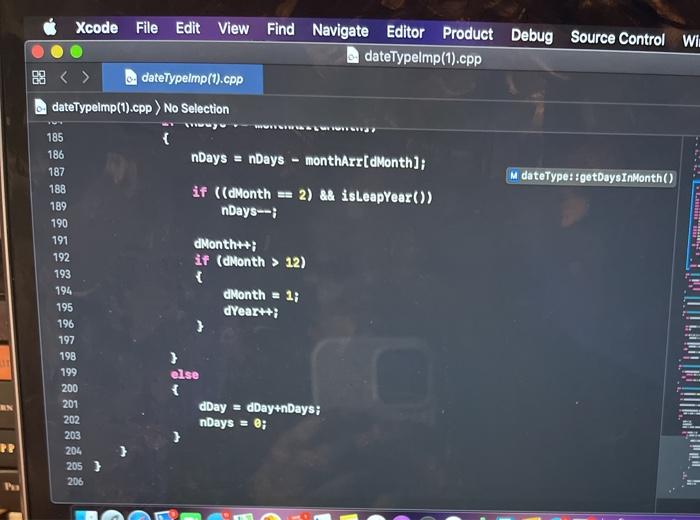Open the Source Control menu
Image resolution: width=700 pixels, height=520 pixels.
[x=617, y=38]
